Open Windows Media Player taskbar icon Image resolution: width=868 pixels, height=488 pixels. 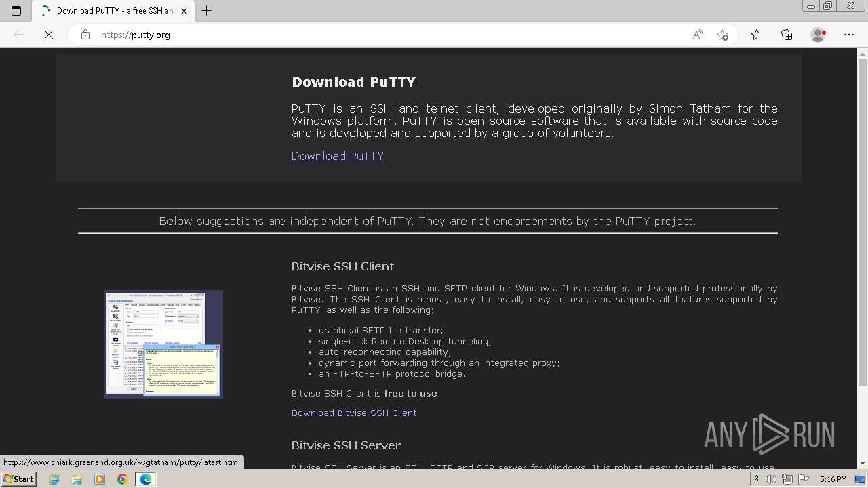tap(100, 479)
